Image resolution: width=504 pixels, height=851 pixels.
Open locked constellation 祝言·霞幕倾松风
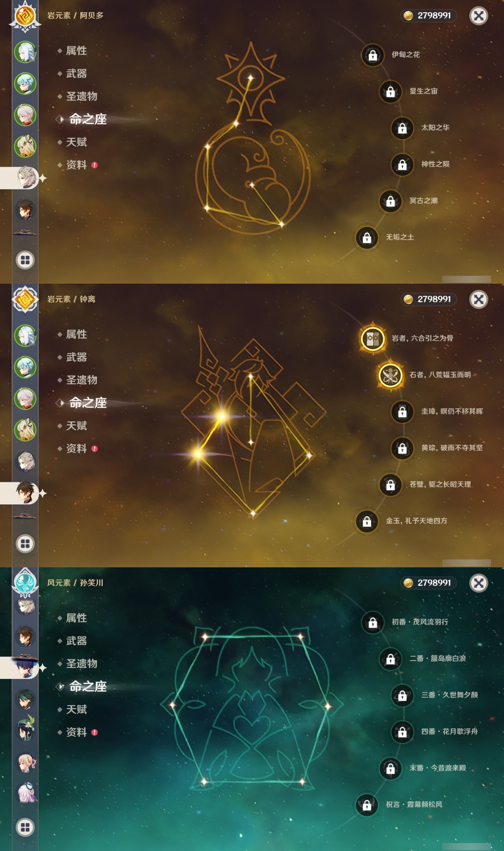pyautogui.click(x=367, y=805)
